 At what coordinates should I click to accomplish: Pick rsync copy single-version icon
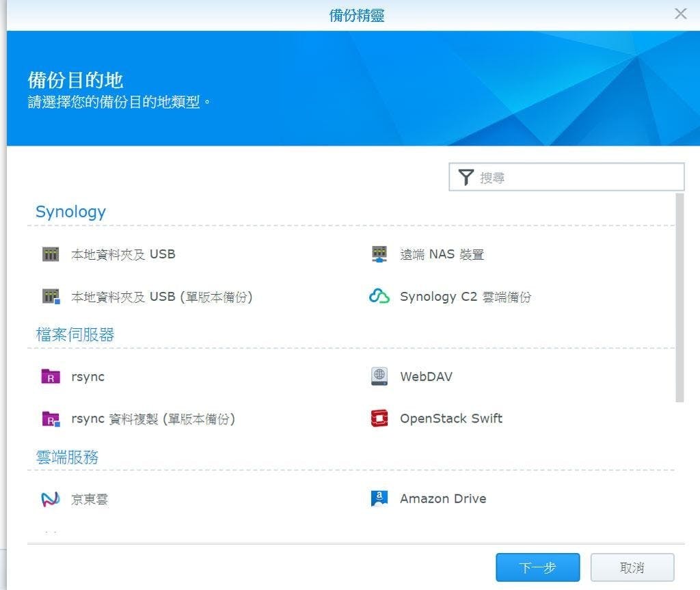click(51, 418)
